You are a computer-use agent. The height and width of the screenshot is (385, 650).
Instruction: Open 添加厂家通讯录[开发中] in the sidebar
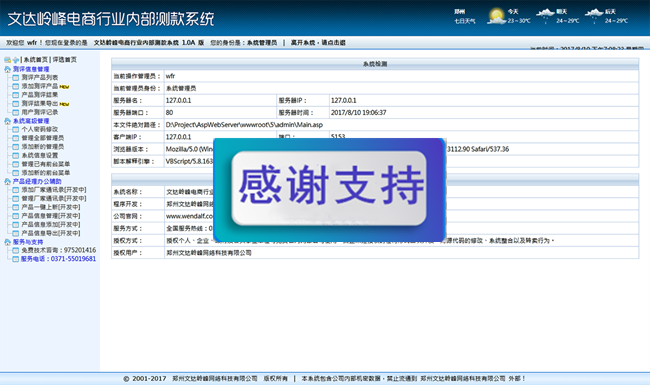coord(54,190)
